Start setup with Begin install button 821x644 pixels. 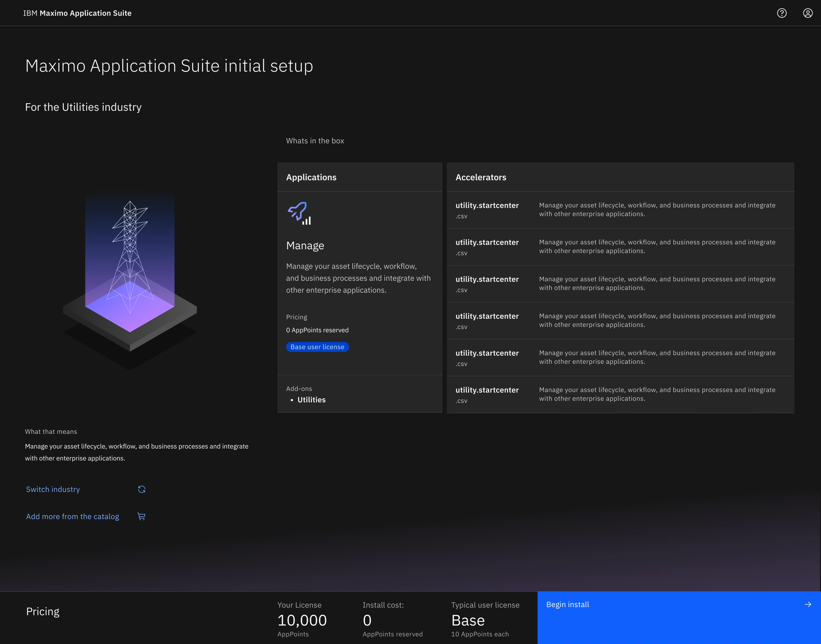click(x=679, y=618)
